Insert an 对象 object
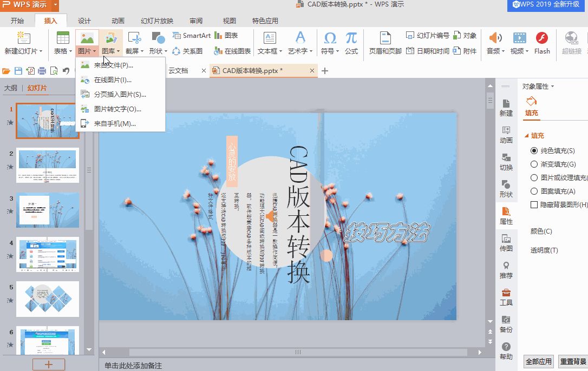The image size is (588, 371). click(465, 35)
